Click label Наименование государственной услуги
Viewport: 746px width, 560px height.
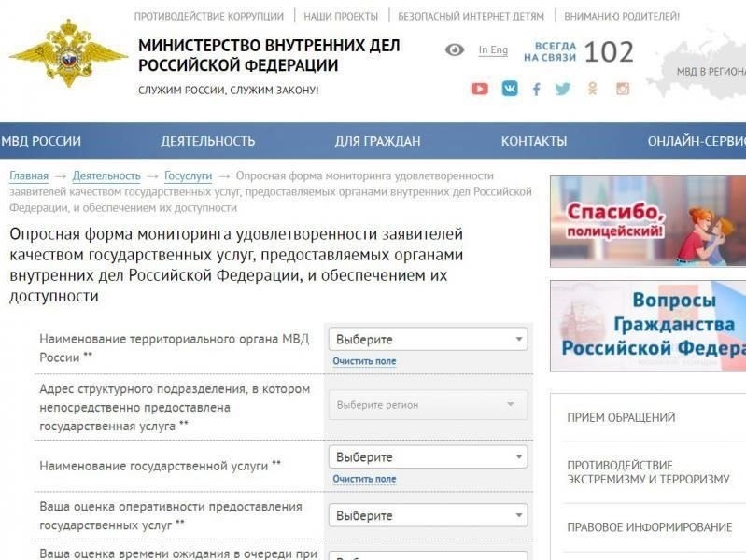coord(160,466)
